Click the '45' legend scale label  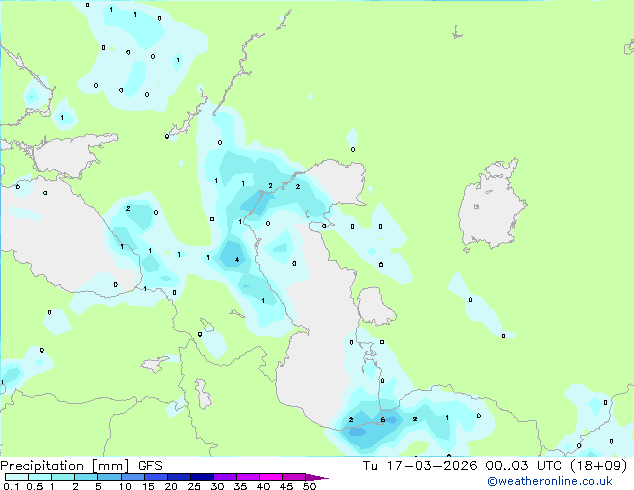[x=286, y=486]
